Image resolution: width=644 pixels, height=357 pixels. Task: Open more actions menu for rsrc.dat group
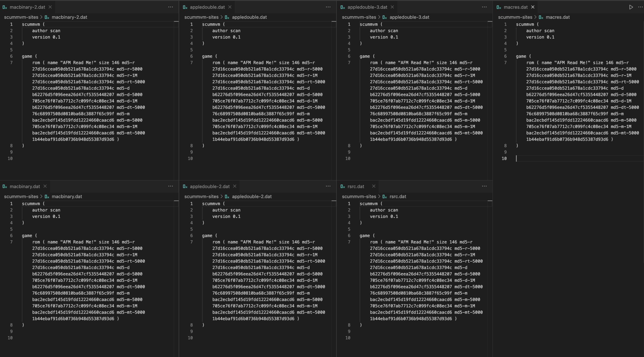484,186
